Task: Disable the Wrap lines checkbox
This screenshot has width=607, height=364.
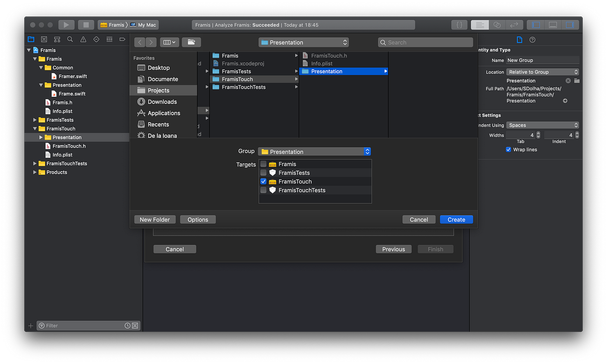Action: (508, 149)
